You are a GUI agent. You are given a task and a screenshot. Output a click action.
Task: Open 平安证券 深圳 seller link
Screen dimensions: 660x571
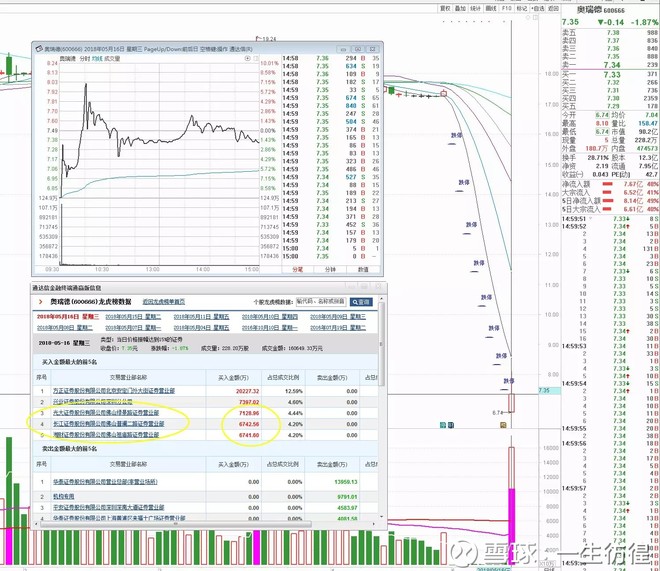(109, 507)
